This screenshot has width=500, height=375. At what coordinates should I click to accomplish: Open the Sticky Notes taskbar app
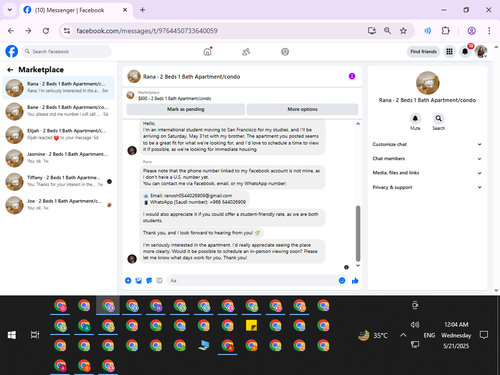(x=251, y=326)
